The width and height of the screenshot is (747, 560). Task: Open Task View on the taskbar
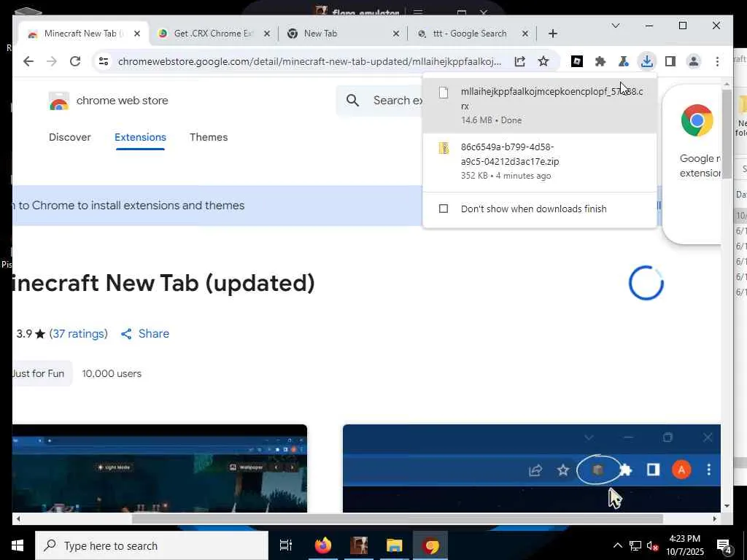(286, 545)
